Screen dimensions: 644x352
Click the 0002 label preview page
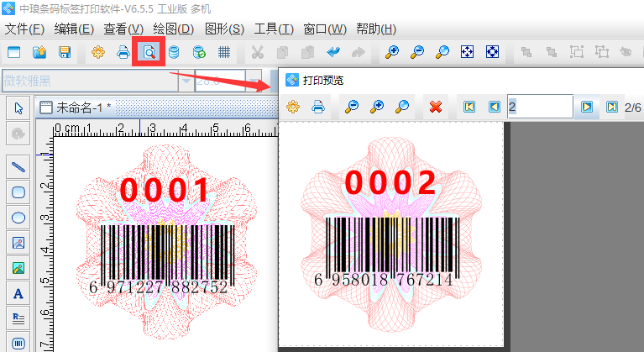(x=391, y=234)
